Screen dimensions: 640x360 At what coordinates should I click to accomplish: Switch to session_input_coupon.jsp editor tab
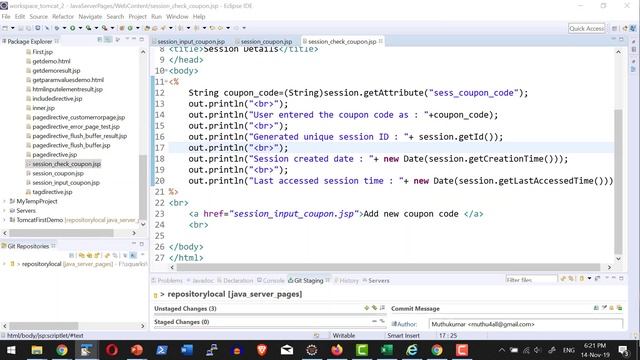[191, 42]
